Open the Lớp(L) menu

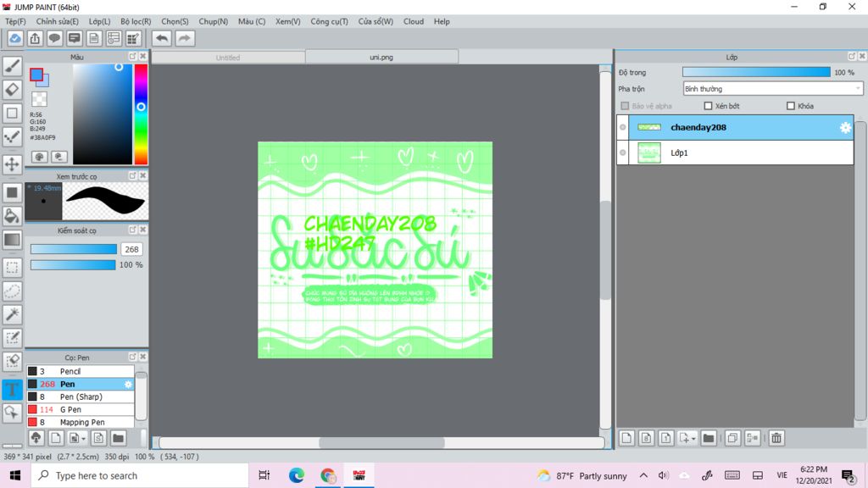[x=100, y=21]
